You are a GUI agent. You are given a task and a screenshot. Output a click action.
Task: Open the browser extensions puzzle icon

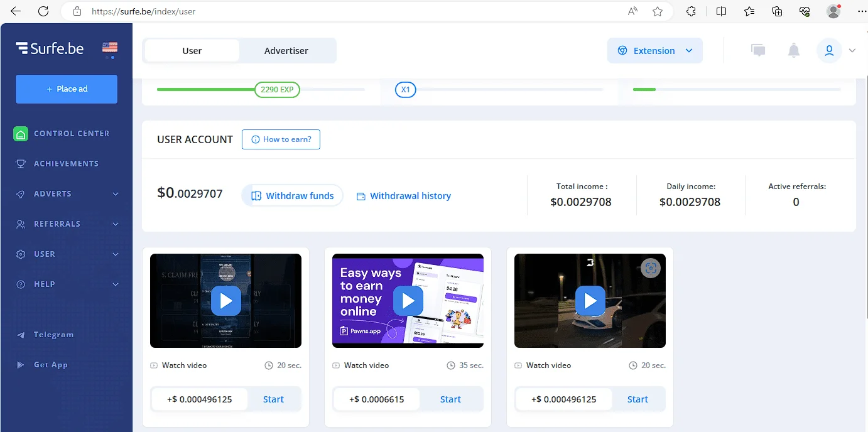click(x=691, y=11)
